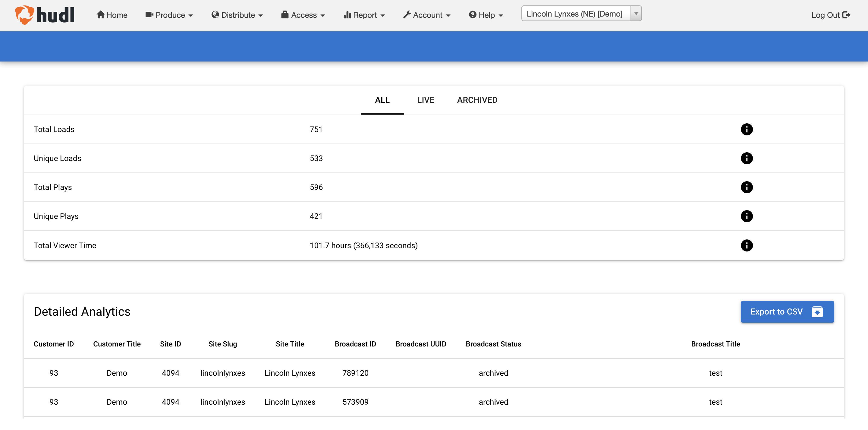
Task: Click the Customer Title column header
Action: [117, 344]
